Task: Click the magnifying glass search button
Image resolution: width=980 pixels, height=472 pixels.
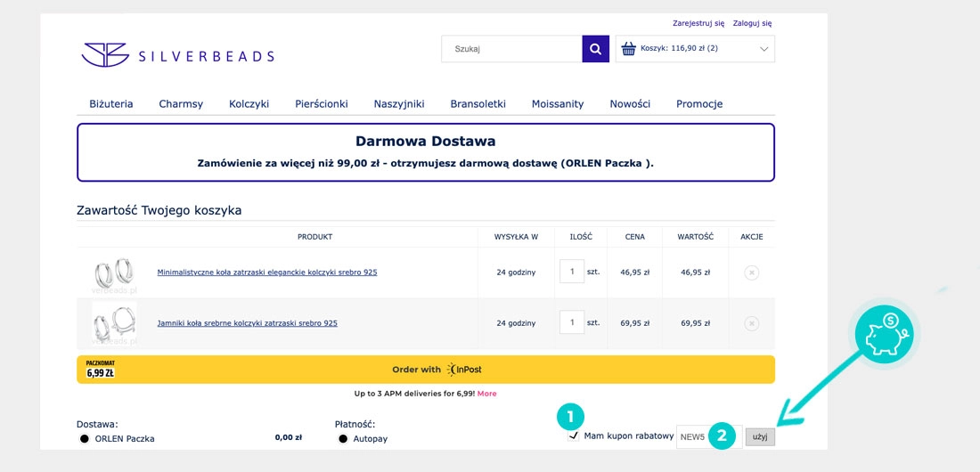Action: point(595,49)
